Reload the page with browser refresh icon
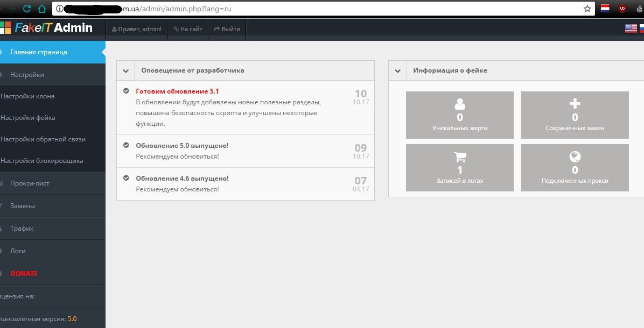This screenshot has width=644, height=328. 27,9
